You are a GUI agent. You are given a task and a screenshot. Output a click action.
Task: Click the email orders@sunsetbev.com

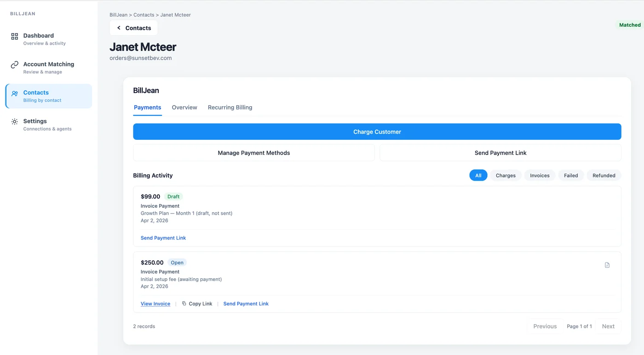141,58
